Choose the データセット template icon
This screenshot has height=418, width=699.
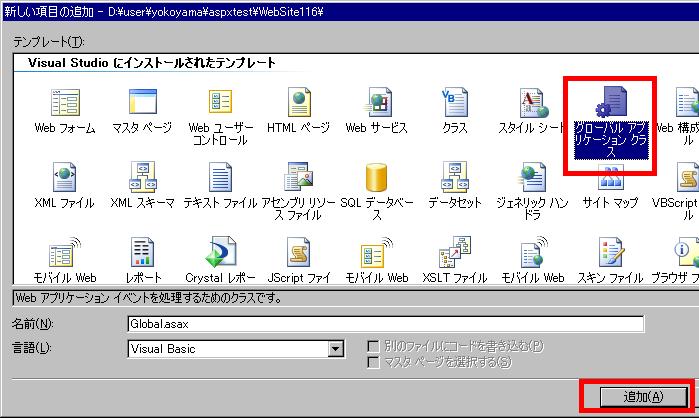click(x=455, y=177)
